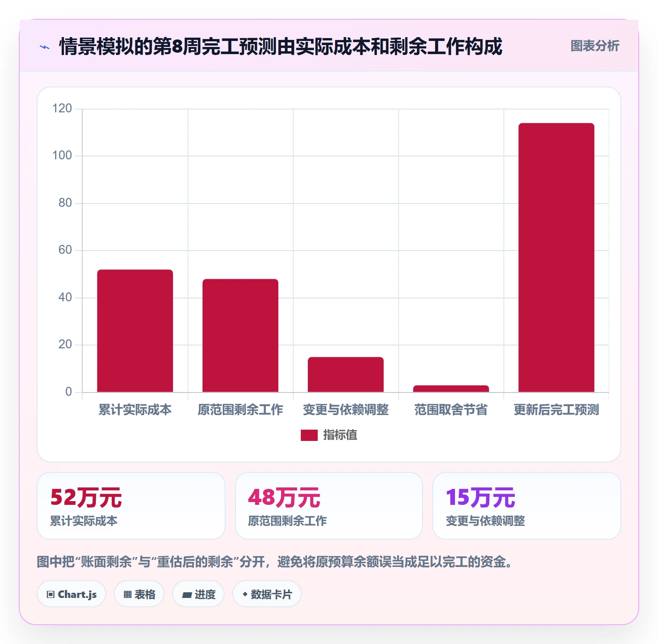658x644 pixels.
Task: Toggle the 指标值 legend color swatch
Action: point(309,435)
